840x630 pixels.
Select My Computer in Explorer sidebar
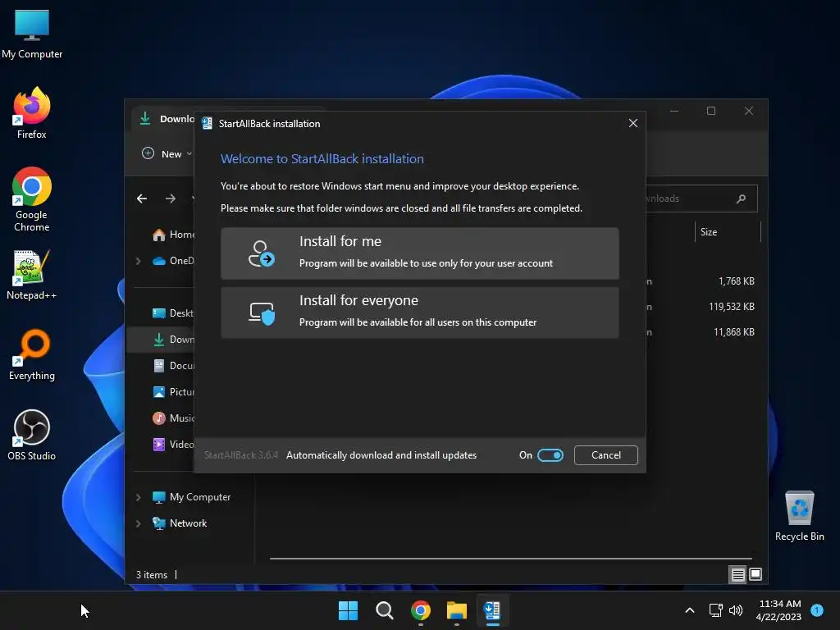(x=191, y=497)
